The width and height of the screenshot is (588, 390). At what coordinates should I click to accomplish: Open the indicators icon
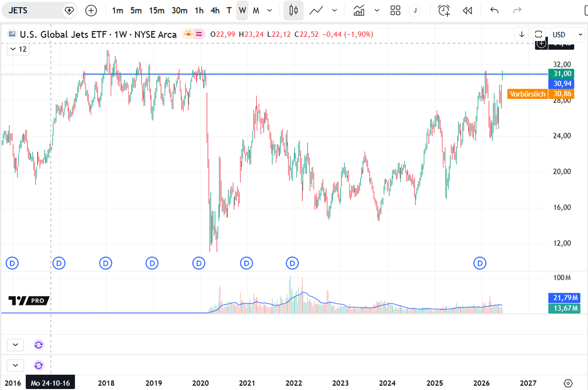click(359, 10)
